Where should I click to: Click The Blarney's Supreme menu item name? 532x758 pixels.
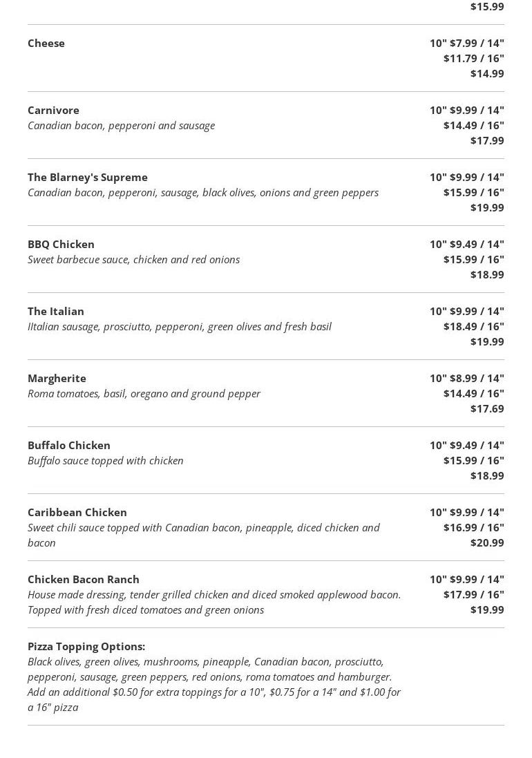[x=88, y=177]
